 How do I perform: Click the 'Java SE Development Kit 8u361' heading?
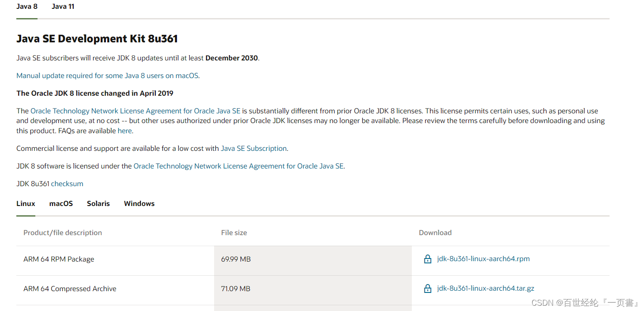pos(97,39)
